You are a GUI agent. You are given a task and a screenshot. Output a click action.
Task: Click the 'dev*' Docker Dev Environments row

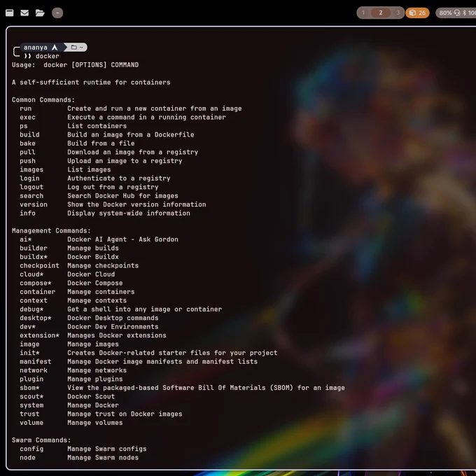(x=89, y=327)
